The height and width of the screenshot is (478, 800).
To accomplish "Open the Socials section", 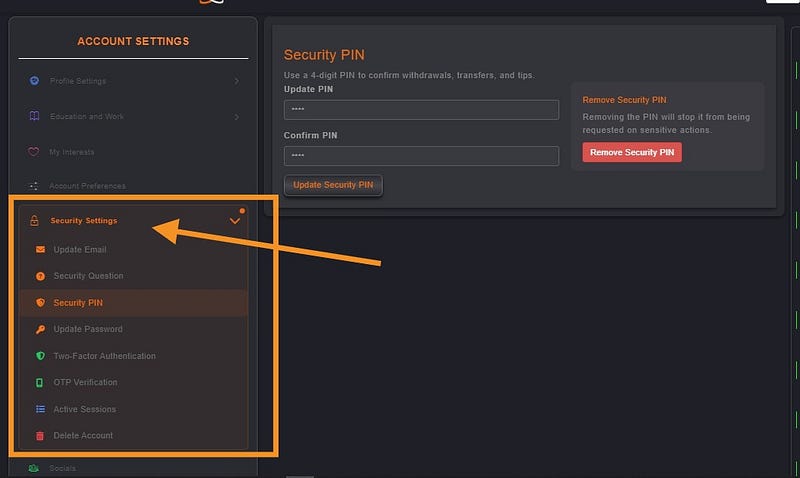I will coord(62,468).
